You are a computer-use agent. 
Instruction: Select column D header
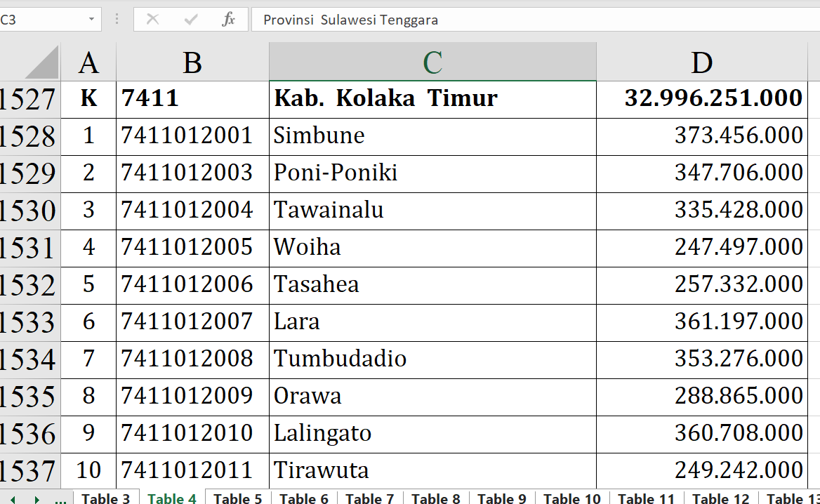[701, 63]
